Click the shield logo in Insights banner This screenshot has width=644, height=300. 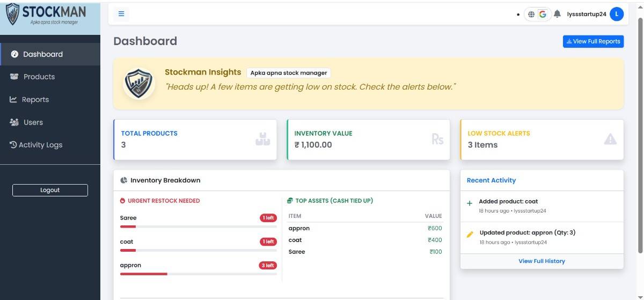click(x=139, y=83)
